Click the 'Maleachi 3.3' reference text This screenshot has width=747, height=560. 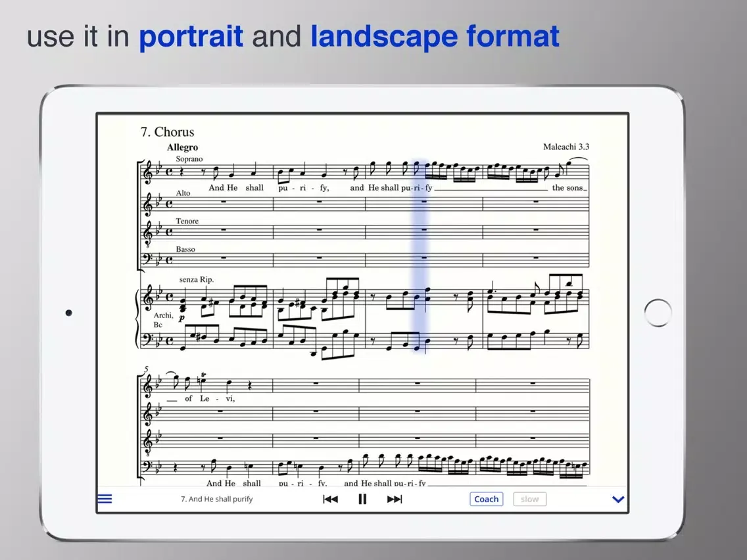[x=566, y=147]
